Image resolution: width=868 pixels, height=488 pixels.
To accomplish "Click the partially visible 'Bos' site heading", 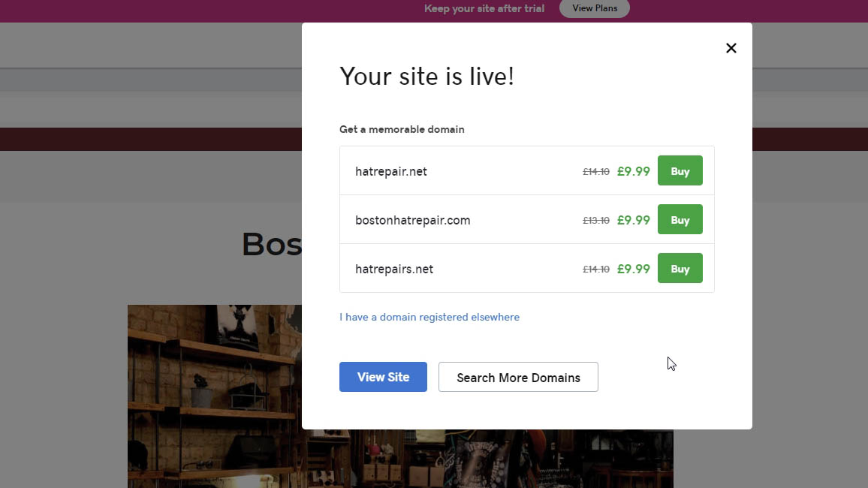I will point(270,243).
